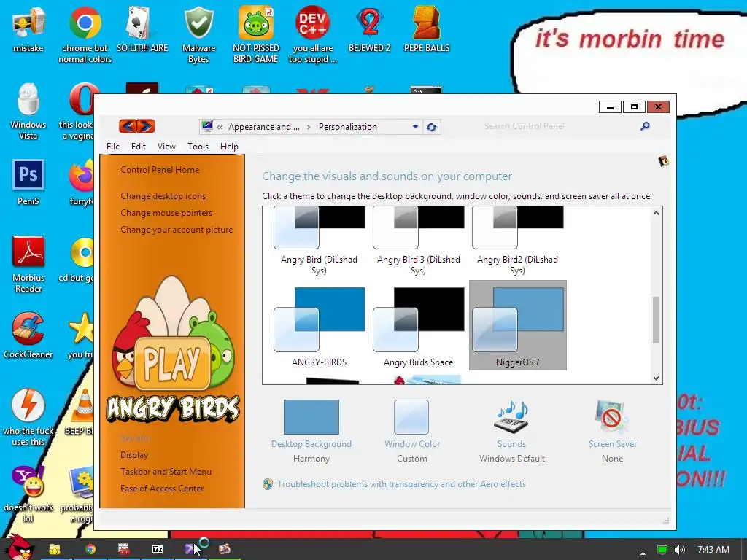Open the Display link in sidebar
This screenshot has height=560, width=747.
[x=134, y=455]
